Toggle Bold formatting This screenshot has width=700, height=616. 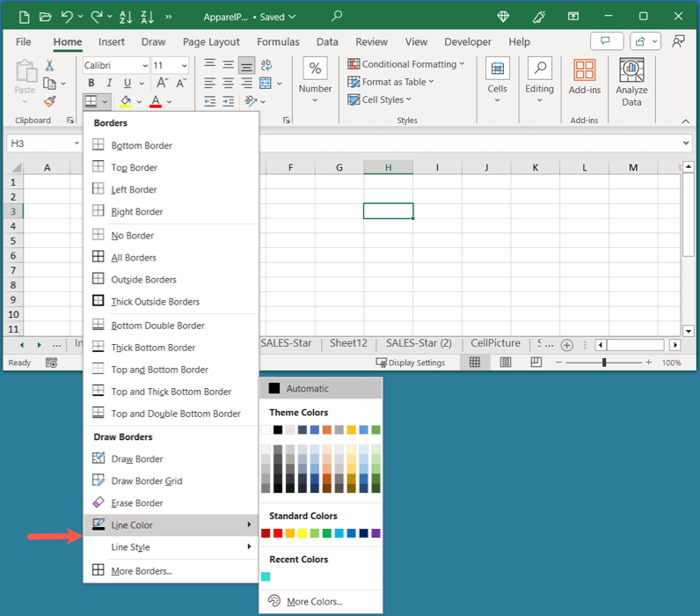pos(91,83)
